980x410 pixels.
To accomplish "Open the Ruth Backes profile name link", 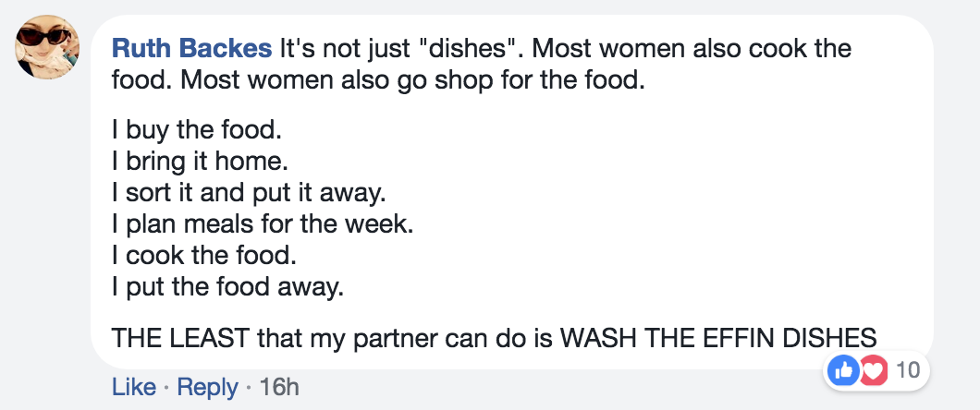I will [192, 48].
